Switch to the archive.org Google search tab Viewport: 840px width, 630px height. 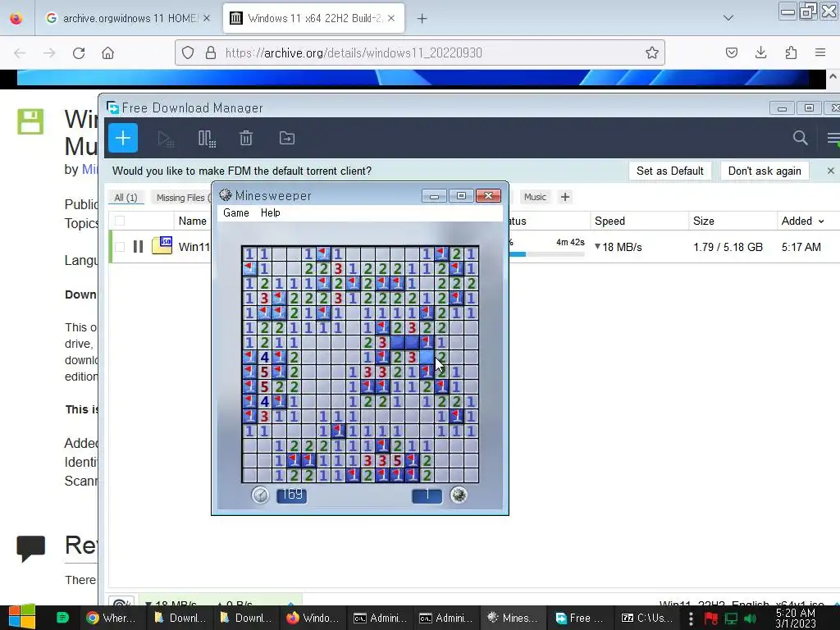(x=127, y=18)
